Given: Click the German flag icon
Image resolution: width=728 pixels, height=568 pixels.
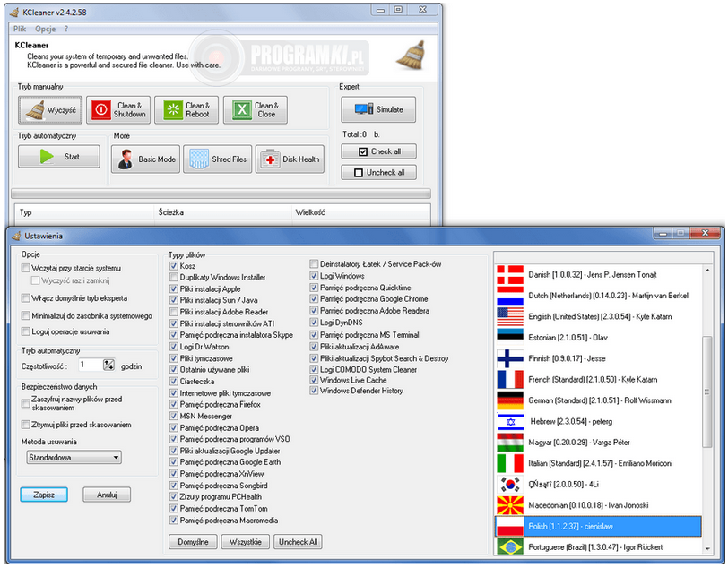Looking at the screenshot, I should 510,400.
